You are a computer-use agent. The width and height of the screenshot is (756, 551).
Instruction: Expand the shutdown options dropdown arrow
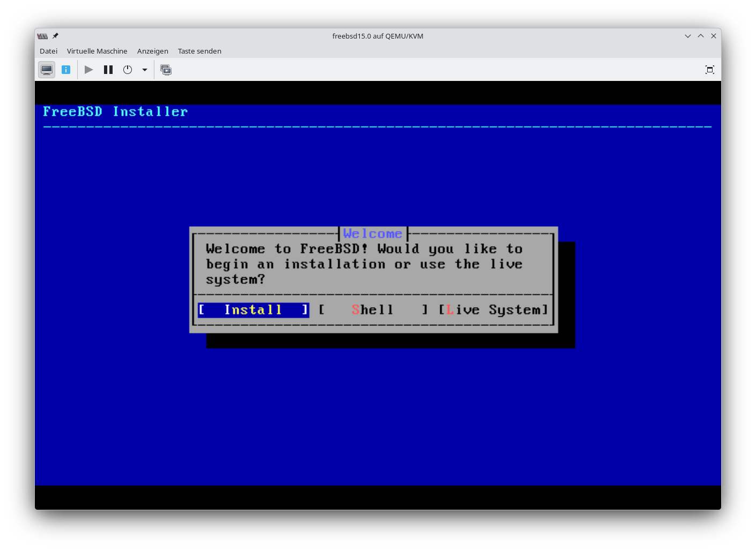point(145,70)
